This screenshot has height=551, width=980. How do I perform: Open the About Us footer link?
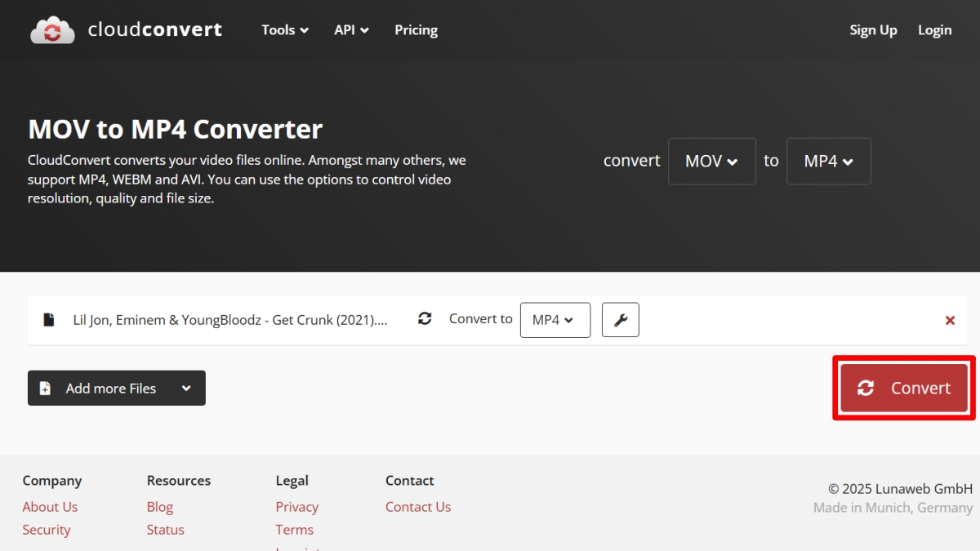pos(50,507)
